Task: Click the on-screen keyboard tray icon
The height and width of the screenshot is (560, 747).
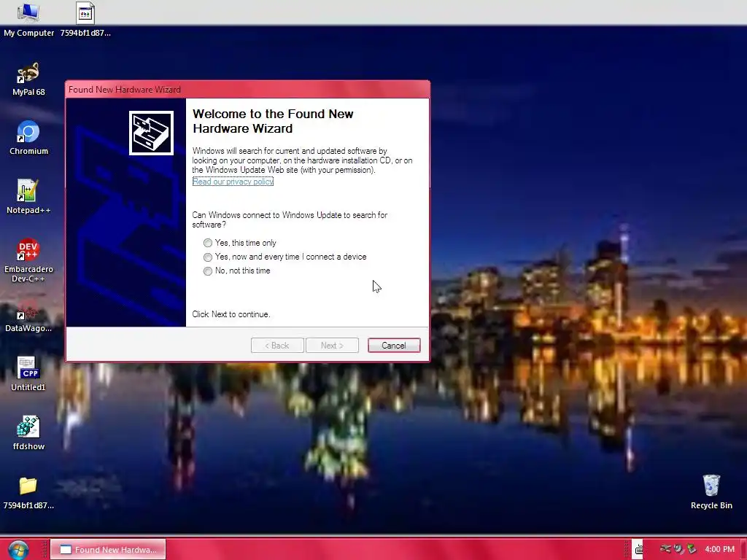Action: tap(638, 550)
